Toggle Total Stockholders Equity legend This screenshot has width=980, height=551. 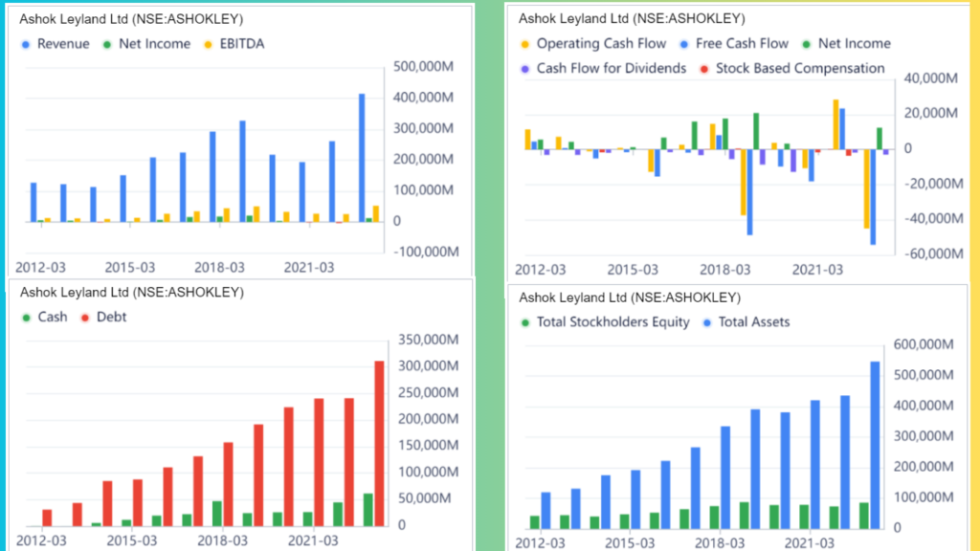click(x=606, y=321)
